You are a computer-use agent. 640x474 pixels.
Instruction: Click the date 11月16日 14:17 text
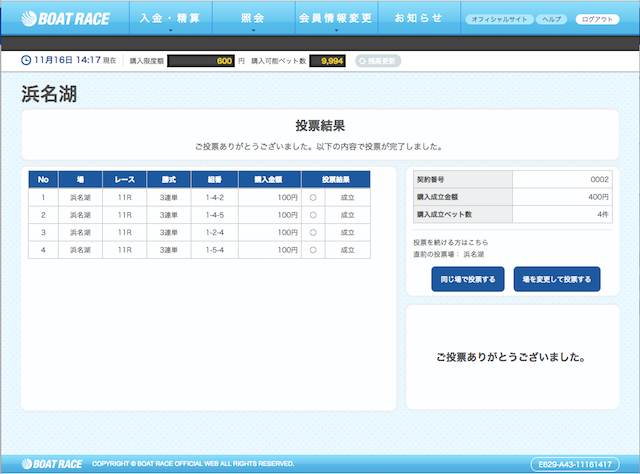[67, 60]
